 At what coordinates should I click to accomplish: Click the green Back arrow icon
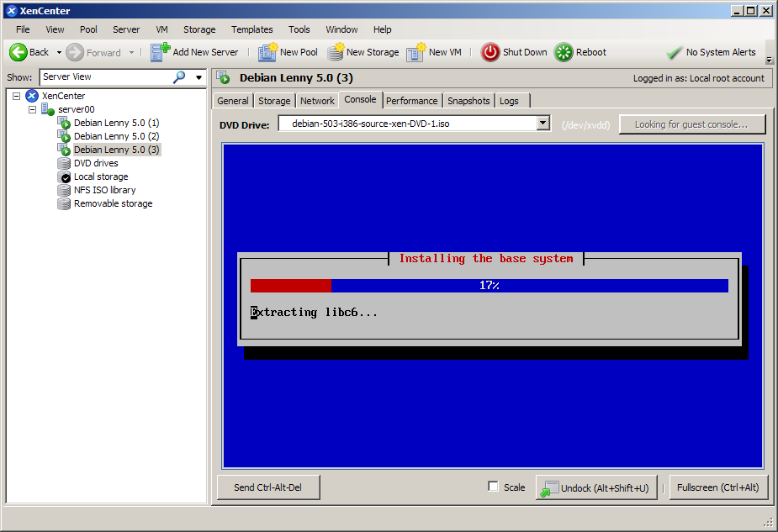pos(19,52)
